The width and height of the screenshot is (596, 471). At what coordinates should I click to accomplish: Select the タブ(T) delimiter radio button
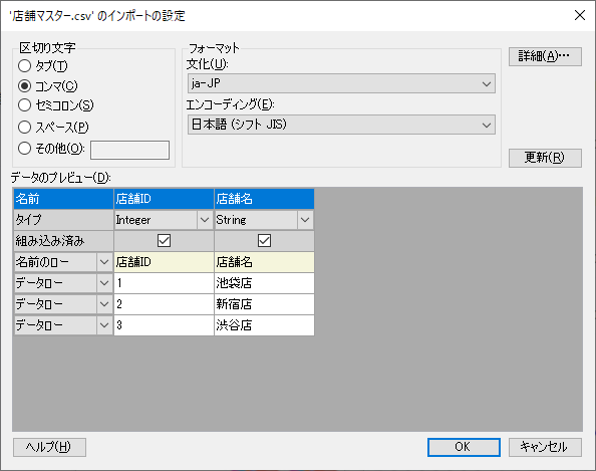pyautogui.click(x=25, y=66)
